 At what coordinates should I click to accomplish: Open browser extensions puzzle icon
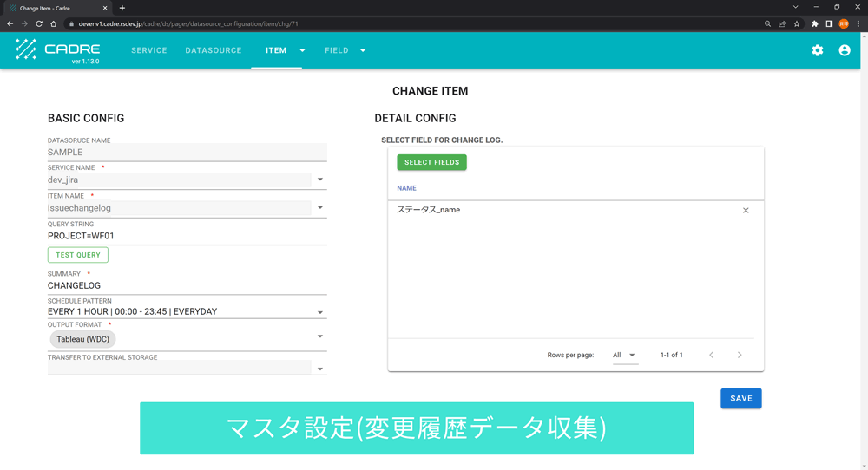pyautogui.click(x=814, y=24)
